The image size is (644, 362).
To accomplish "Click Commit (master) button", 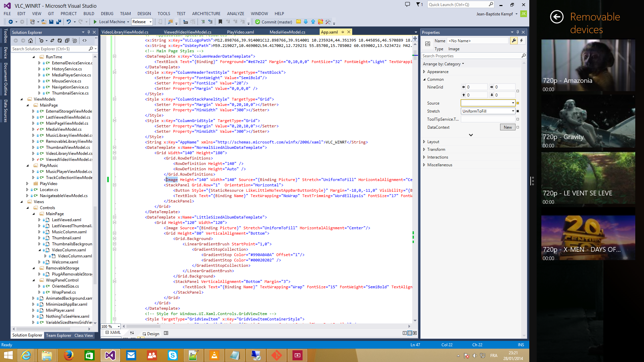I will tap(273, 22).
